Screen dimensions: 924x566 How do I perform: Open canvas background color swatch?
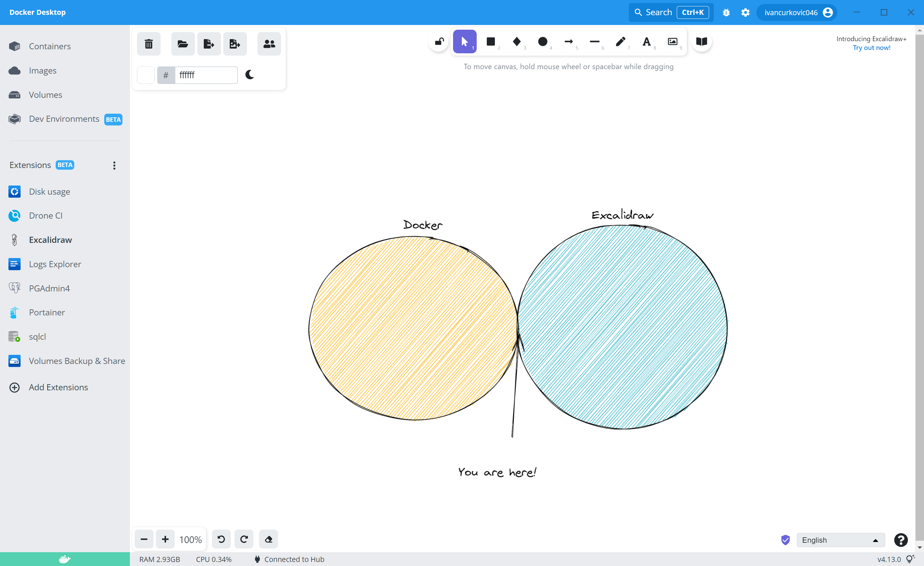point(146,75)
